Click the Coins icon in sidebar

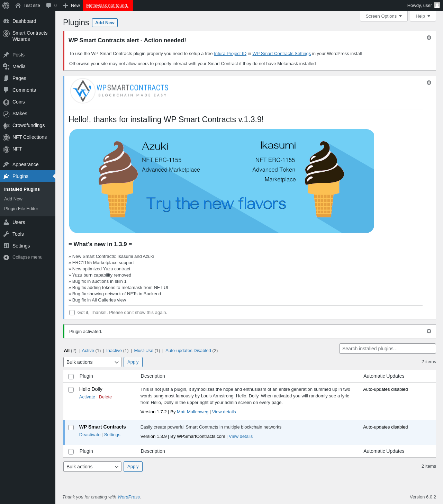click(6, 102)
